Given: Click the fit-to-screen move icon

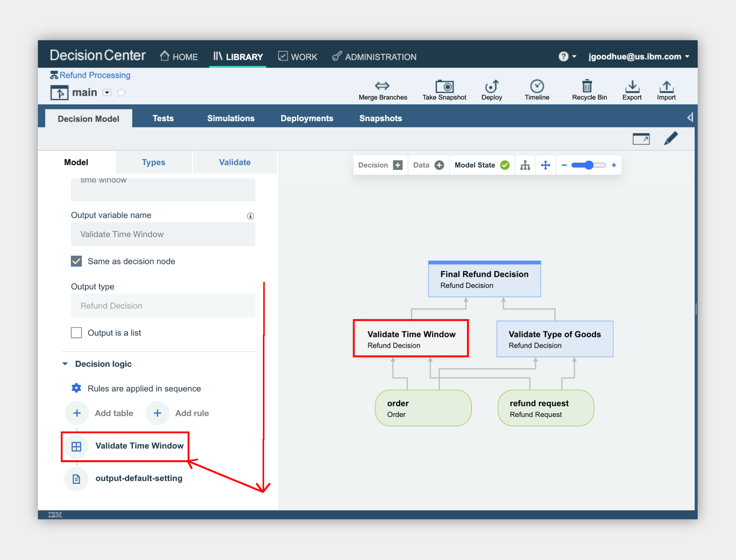Looking at the screenshot, I should [x=545, y=165].
